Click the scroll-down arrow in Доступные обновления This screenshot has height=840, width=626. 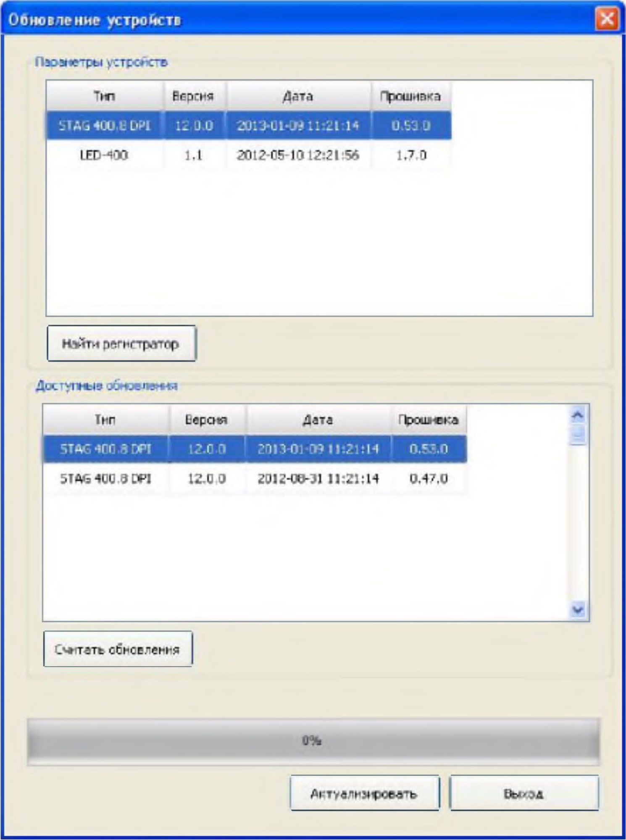[x=578, y=609]
